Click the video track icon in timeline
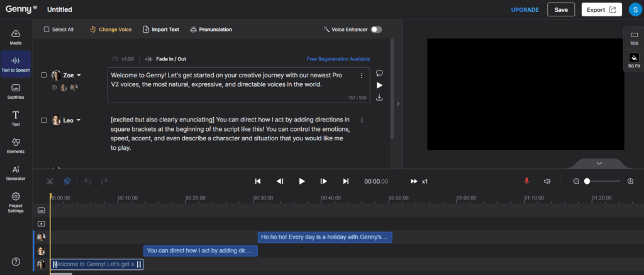The height and width of the screenshot is (275, 644). pos(41,224)
